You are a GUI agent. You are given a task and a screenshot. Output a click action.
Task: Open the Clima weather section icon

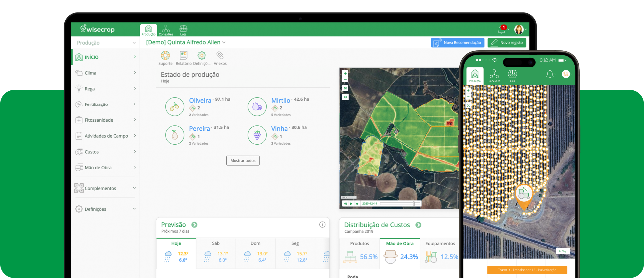click(79, 73)
